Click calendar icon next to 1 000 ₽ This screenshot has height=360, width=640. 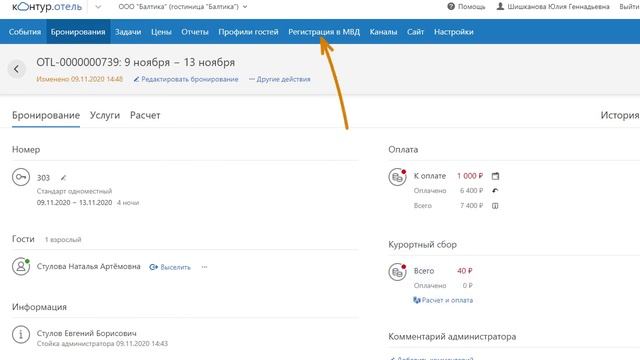(495, 176)
